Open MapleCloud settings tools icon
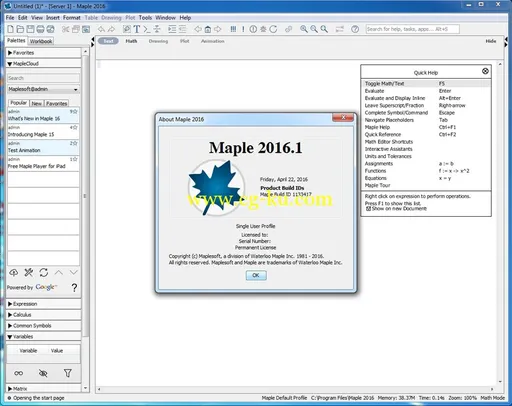The width and height of the screenshot is (512, 406). [x=29, y=272]
